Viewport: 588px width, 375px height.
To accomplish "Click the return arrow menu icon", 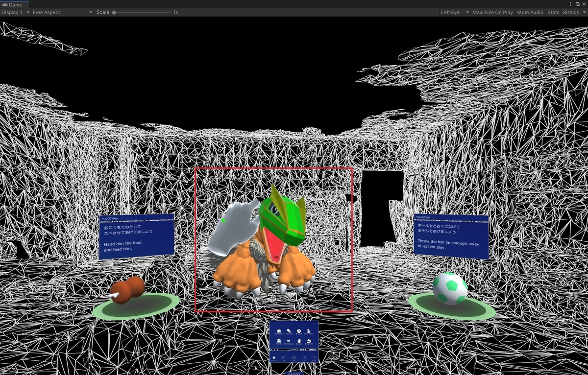I will pos(309,341).
